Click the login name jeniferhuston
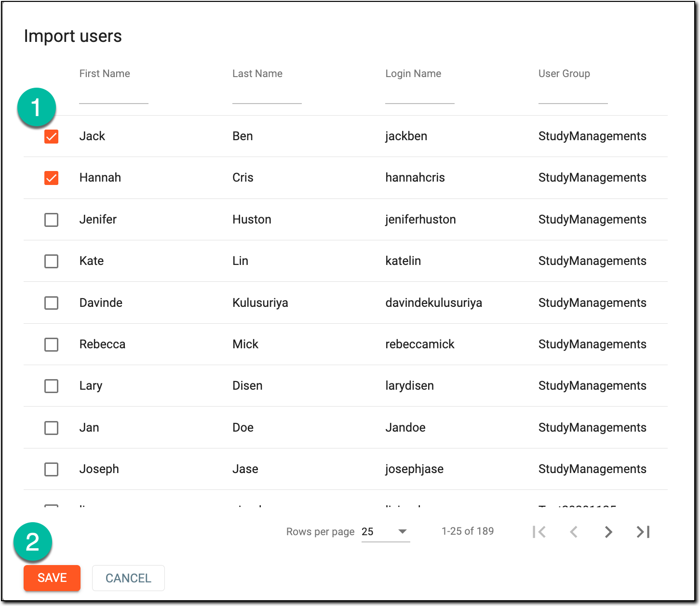This screenshot has width=700, height=606. 420,220
